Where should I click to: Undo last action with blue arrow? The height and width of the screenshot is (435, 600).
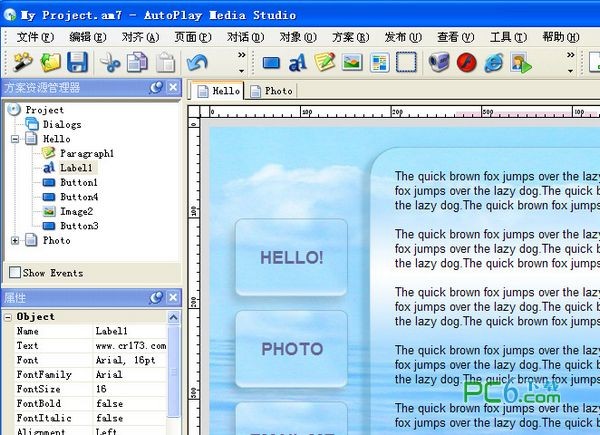coord(197,62)
